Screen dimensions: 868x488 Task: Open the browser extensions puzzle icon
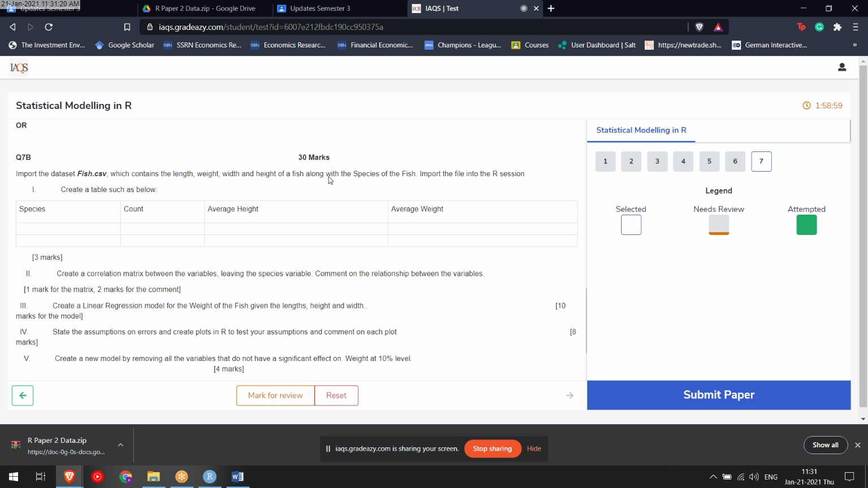point(837,27)
